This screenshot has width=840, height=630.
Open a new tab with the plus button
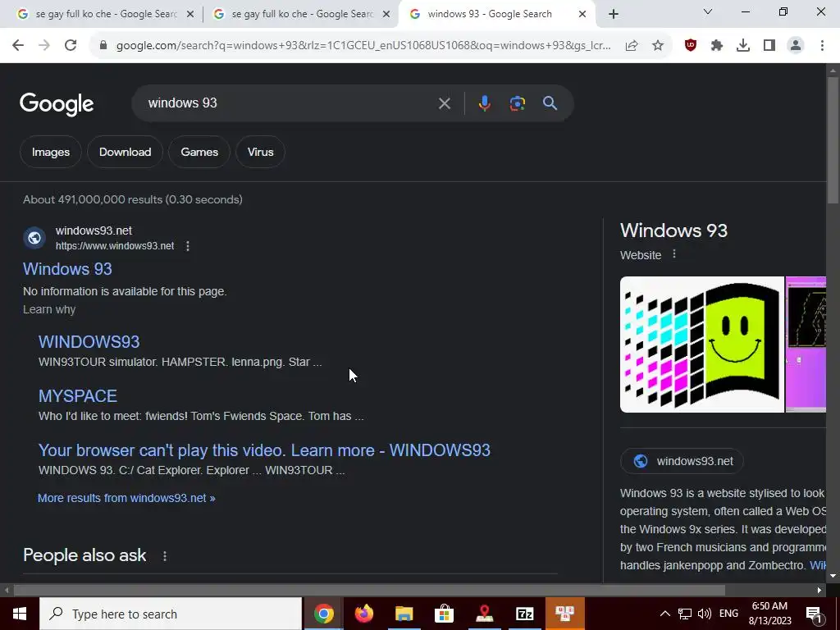pos(614,14)
